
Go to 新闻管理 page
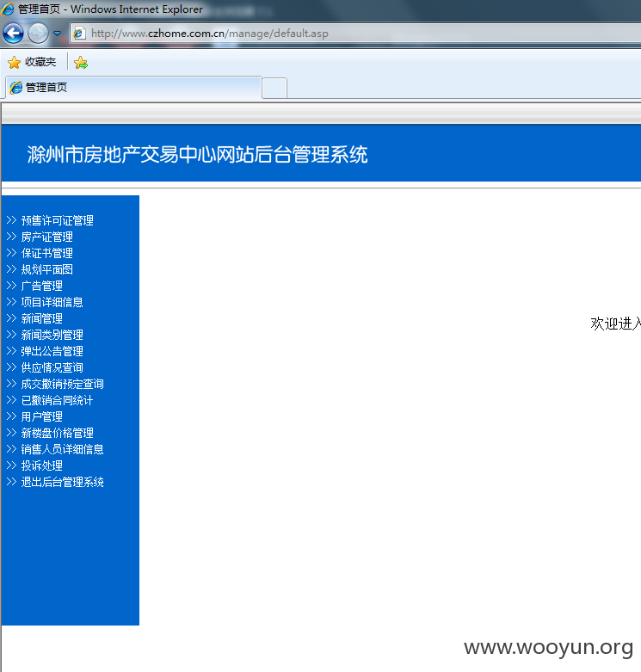[41, 318]
